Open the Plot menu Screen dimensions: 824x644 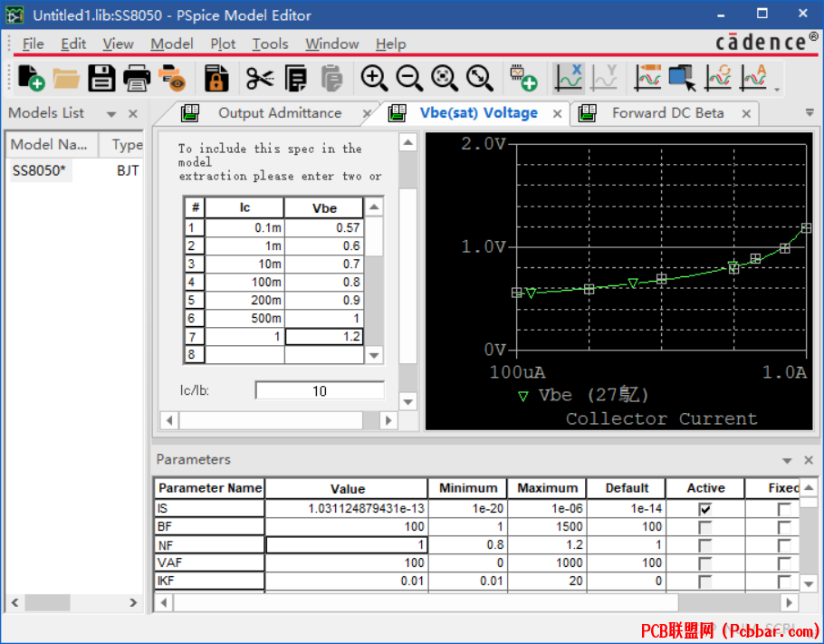point(223,43)
